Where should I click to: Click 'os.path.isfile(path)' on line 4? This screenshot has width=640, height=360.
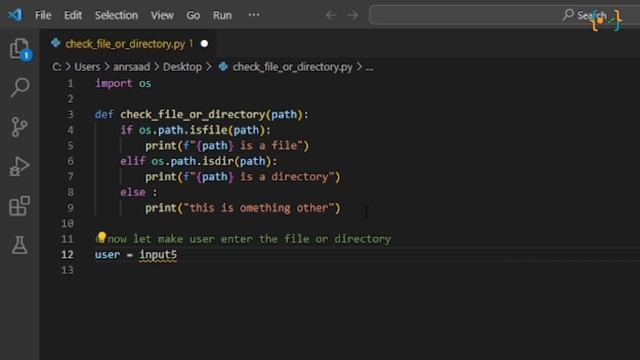coord(202,130)
